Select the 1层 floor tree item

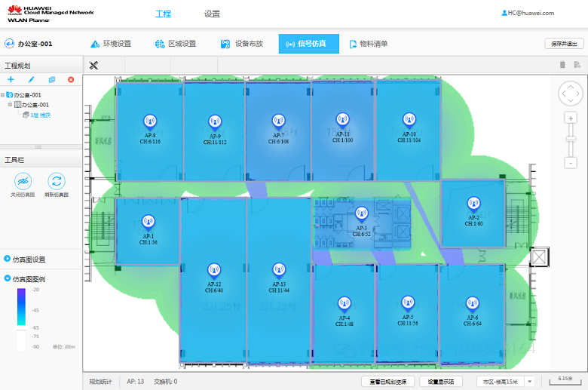tap(37, 115)
